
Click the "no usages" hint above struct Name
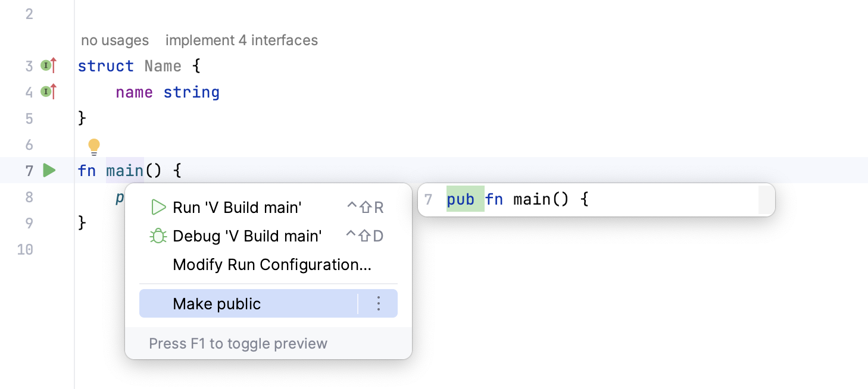[115, 40]
